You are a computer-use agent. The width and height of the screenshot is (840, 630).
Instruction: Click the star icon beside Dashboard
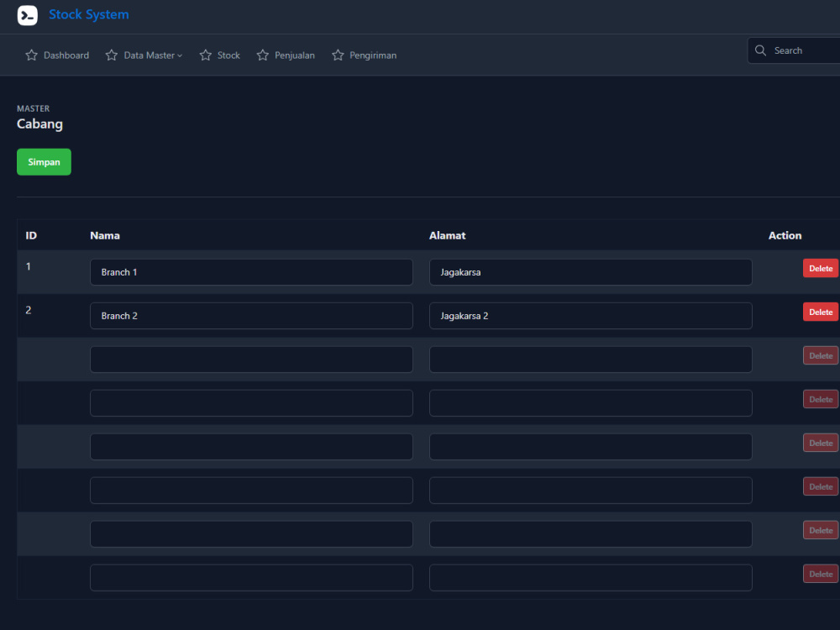coord(32,55)
